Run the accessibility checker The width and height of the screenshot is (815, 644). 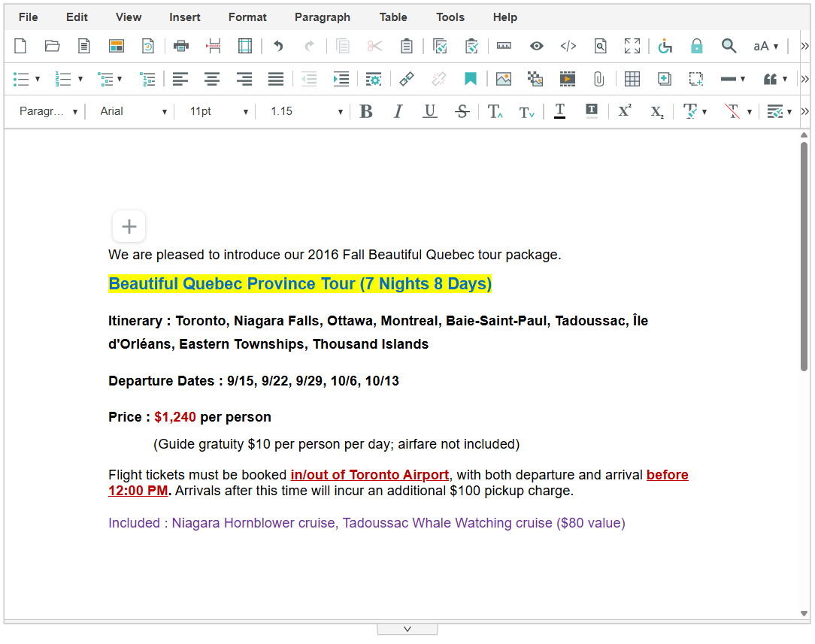(x=665, y=47)
